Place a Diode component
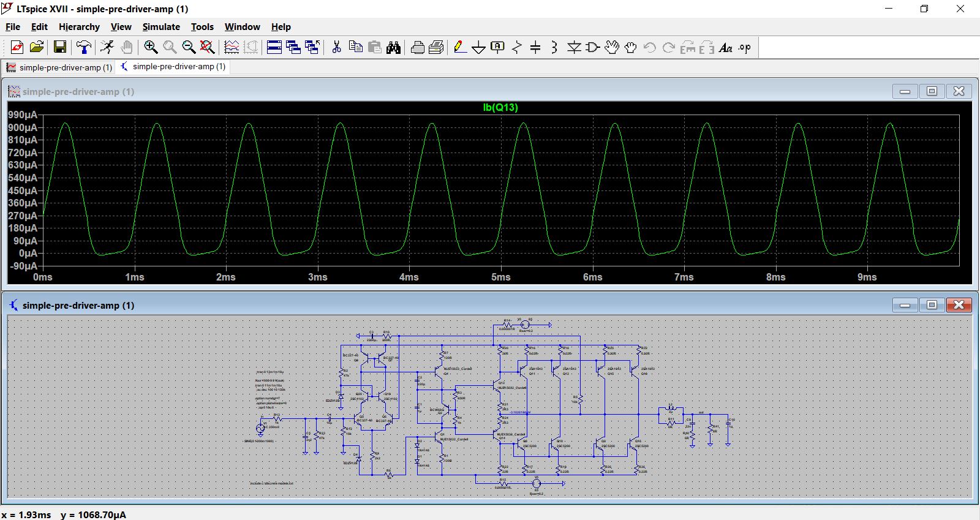Screen dimensions: 980x520 click(574, 47)
